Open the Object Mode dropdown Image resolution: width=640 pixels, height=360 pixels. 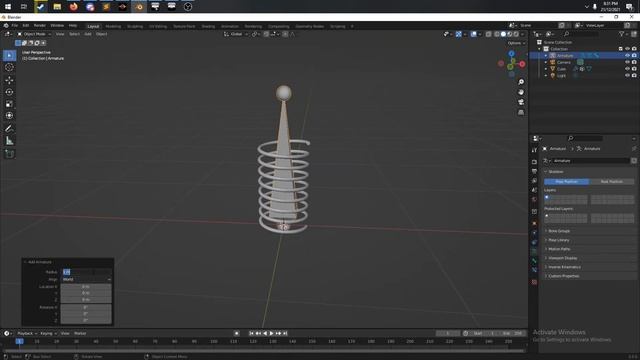(34, 34)
